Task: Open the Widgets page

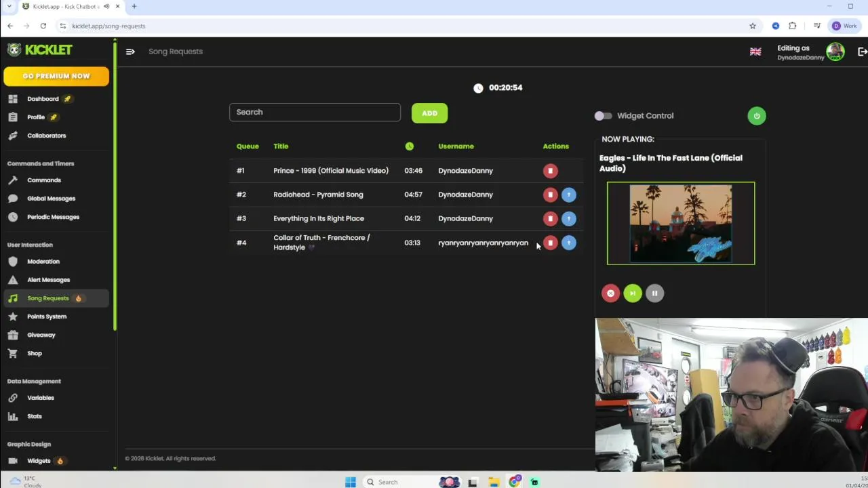Action: point(39,461)
